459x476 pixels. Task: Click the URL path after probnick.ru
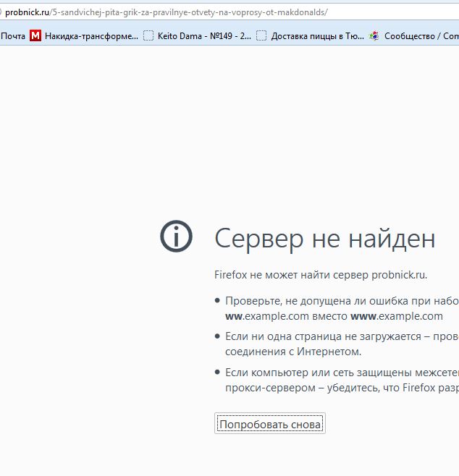click(x=188, y=12)
